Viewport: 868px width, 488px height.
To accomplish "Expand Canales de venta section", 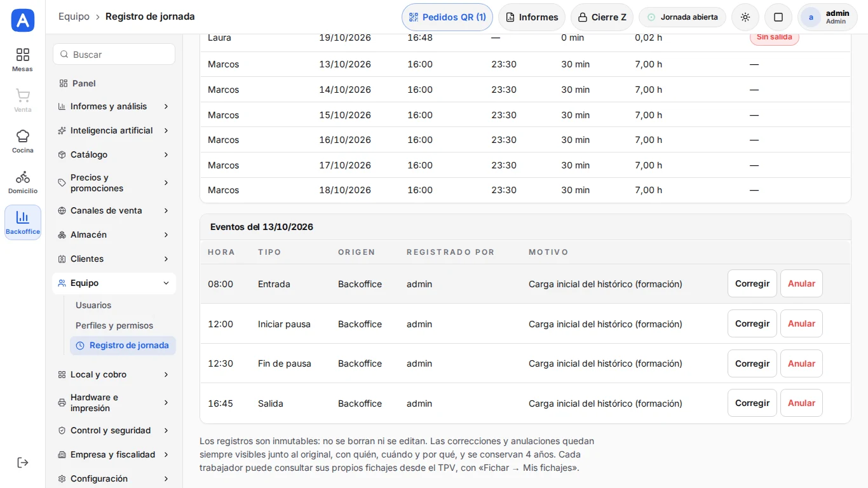I will click(x=114, y=210).
